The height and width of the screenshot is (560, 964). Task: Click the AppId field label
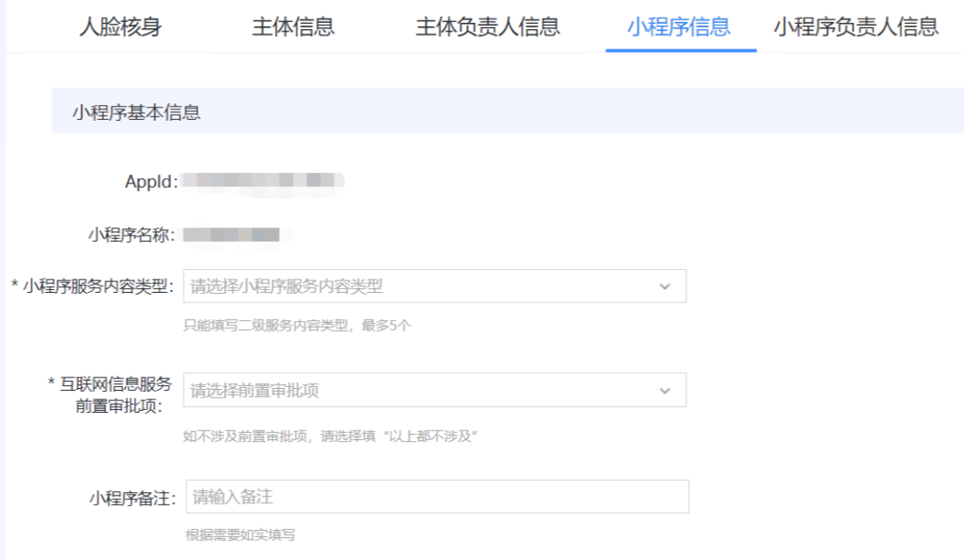152,182
